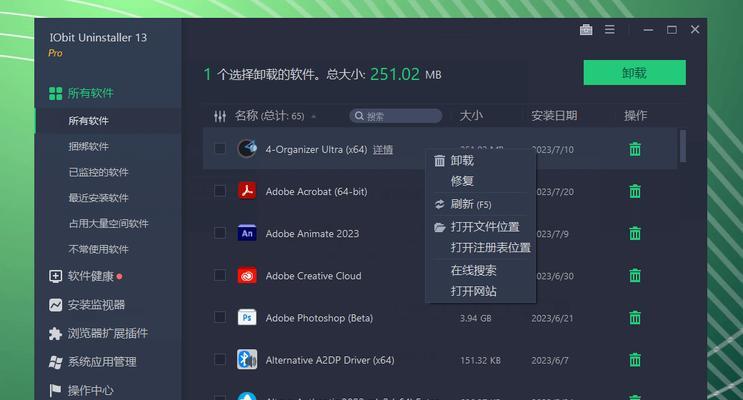The height and width of the screenshot is (400, 743).
Task: Click the Adobe Creative Cloud app icon
Action: point(247,275)
